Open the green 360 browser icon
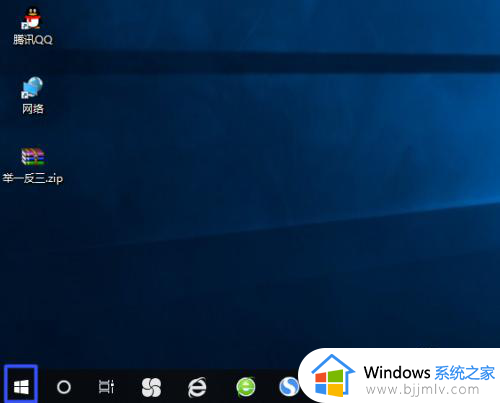 pyautogui.click(x=246, y=387)
